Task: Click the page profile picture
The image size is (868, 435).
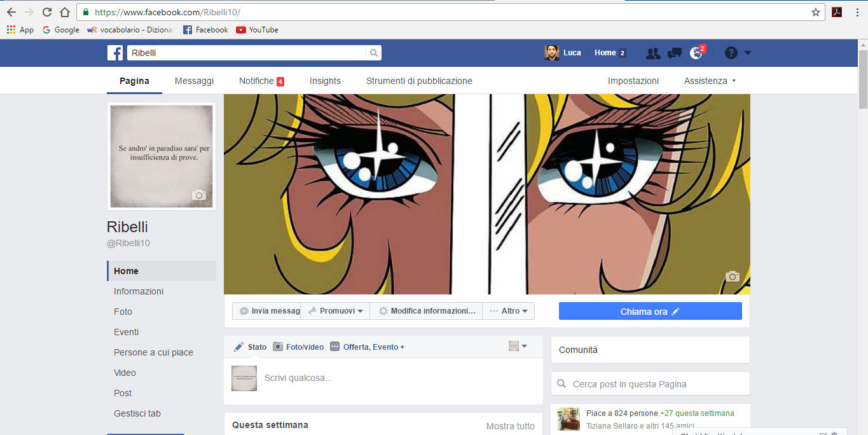Action: click(x=162, y=156)
